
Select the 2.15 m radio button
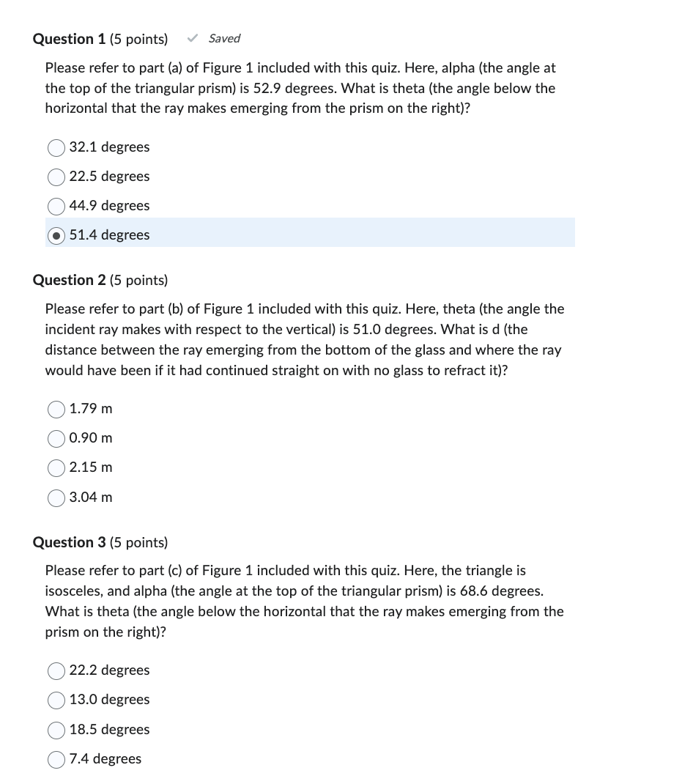(56, 468)
